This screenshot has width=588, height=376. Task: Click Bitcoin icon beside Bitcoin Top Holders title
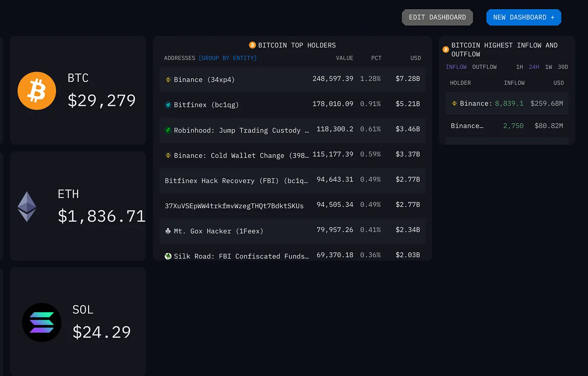(x=252, y=45)
